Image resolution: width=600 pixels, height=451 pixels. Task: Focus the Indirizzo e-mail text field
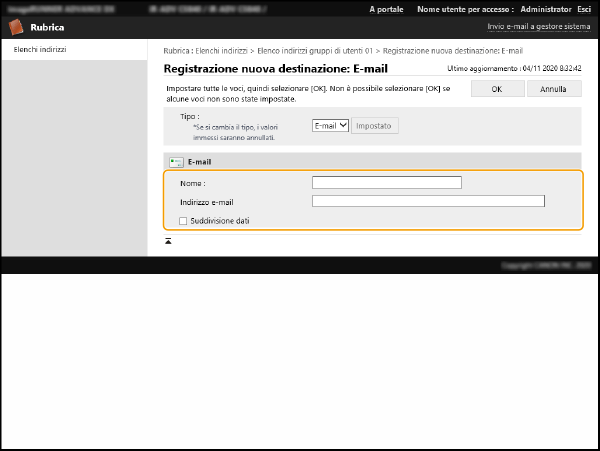(x=428, y=201)
